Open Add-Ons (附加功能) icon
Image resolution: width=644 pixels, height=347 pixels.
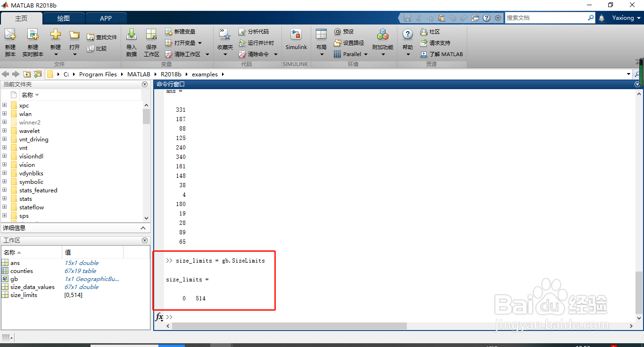(x=383, y=35)
